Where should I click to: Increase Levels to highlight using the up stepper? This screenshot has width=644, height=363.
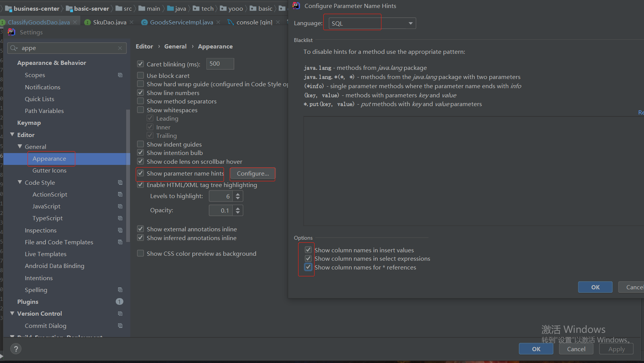pyautogui.click(x=238, y=194)
